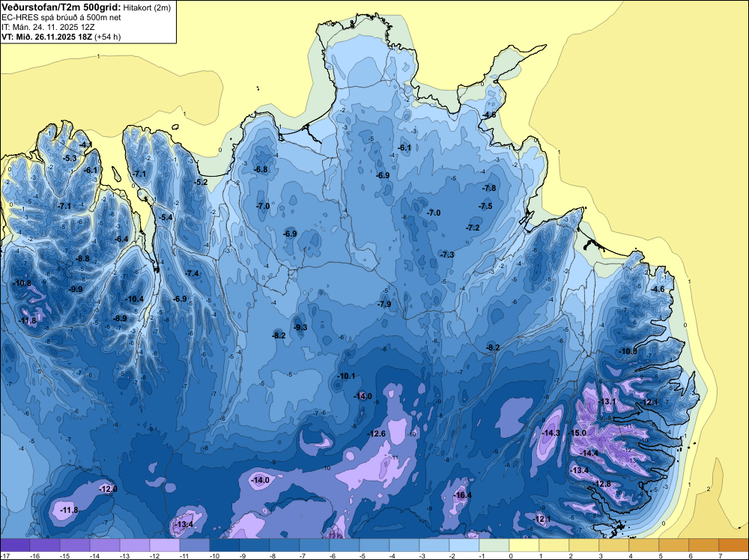Click the initial time 'IT: Mán. 24. 11. 2025 12Z'
Screen dimensions: 749x560
click(48, 27)
